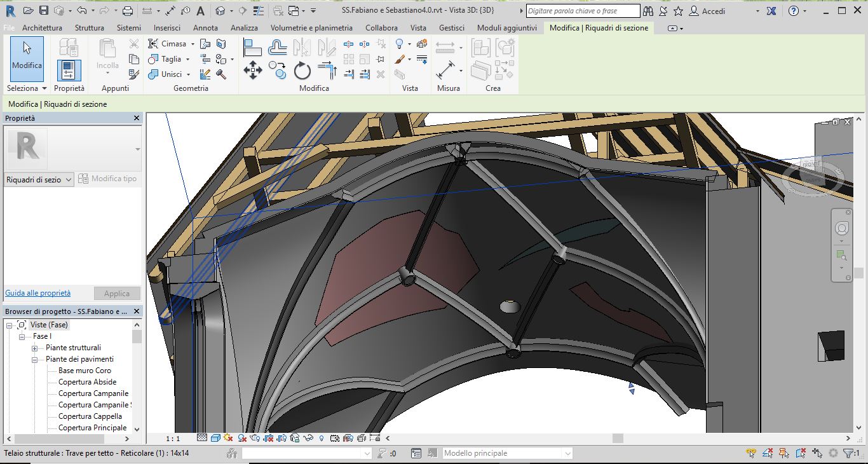Expand the Piante strutturali tree node
The width and height of the screenshot is (868, 464).
(35, 348)
